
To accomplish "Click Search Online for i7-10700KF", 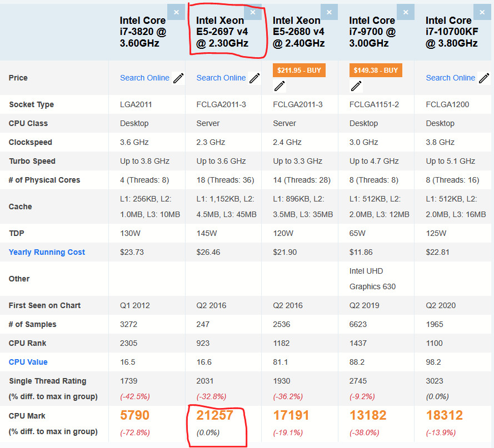I will [x=451, y=78].
